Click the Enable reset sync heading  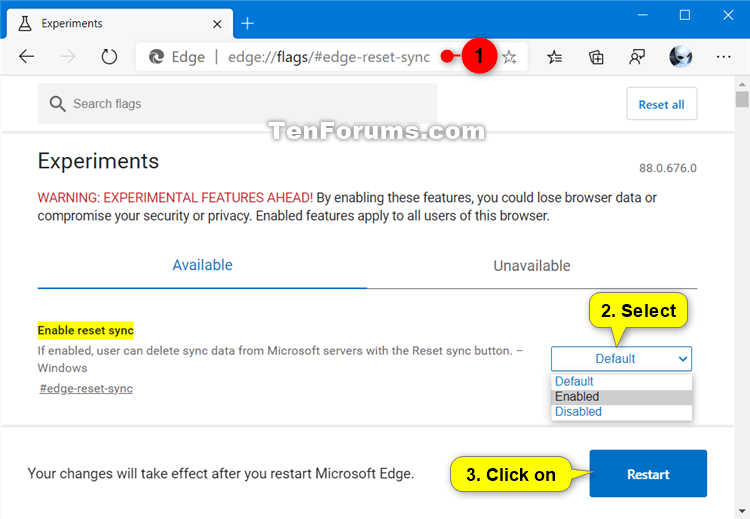[x=86, y=330]
